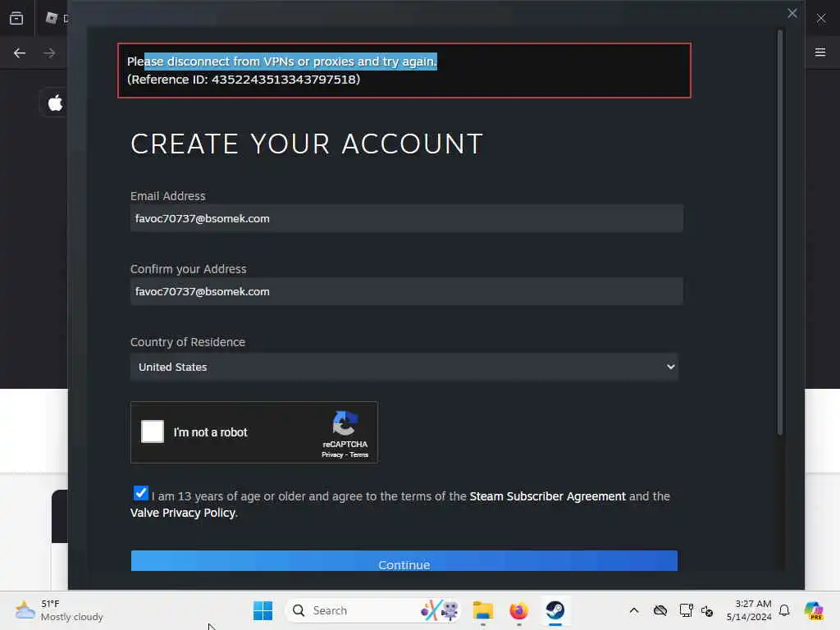Click the network display tray icon
The image size is (840, 630).
click(x=686, y=610)
